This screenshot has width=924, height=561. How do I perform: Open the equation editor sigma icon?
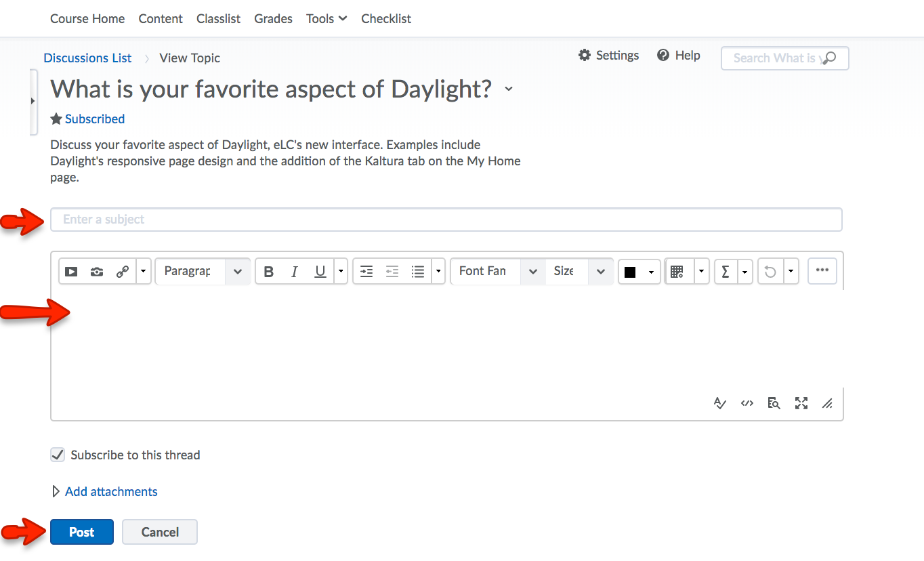[x=726, y=272]
